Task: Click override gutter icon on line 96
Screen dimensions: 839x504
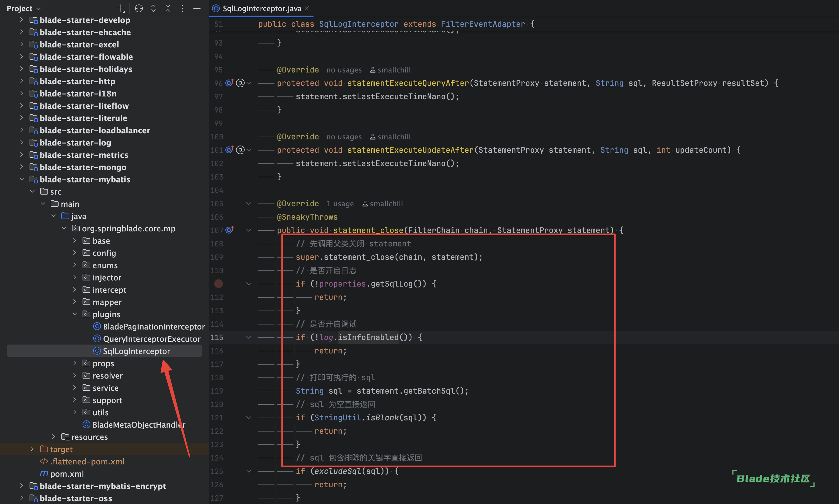Action: pyautogui.click(x=229, y=83)
